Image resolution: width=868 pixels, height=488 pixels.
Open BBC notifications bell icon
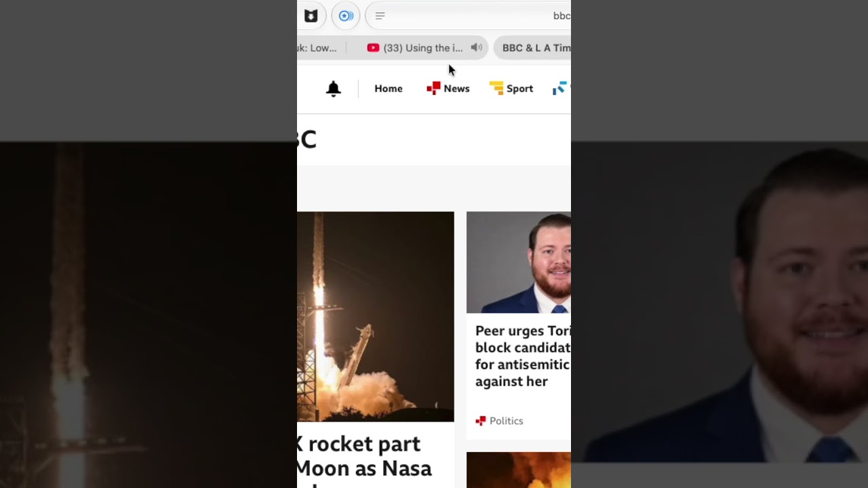click(333, 89)
